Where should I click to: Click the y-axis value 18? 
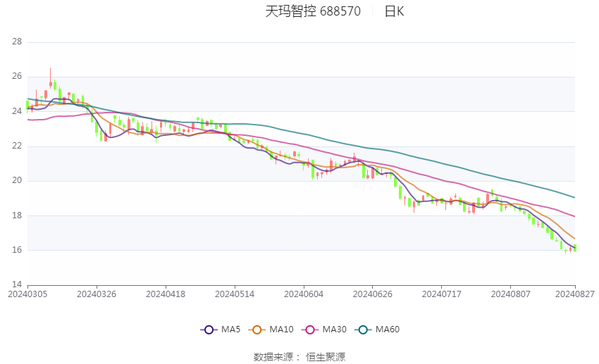tap(17, 215)
